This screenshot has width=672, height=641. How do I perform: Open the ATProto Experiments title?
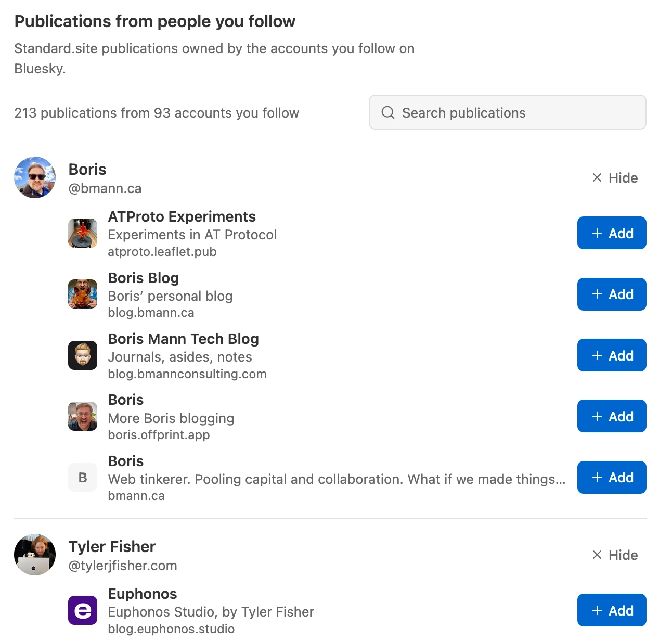pos(182,216)
